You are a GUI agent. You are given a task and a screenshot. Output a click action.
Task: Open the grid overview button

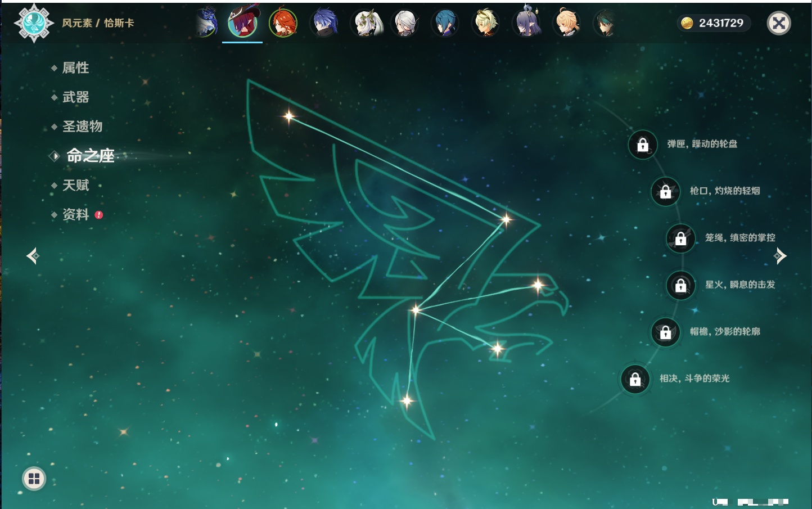[34, 479]
